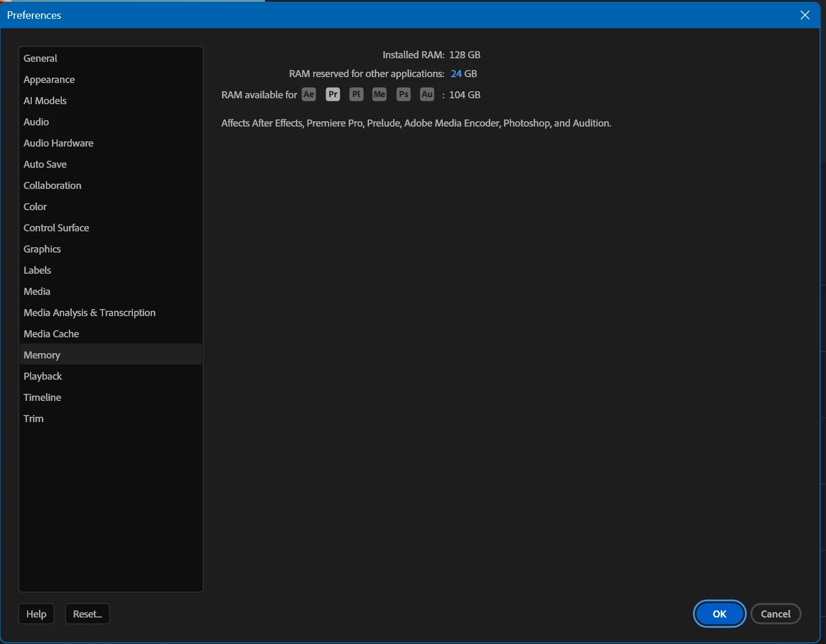The width and height of the screenshot is (826, 644).
Task: Open Media Cache preferences
Action: coord(111,334)
